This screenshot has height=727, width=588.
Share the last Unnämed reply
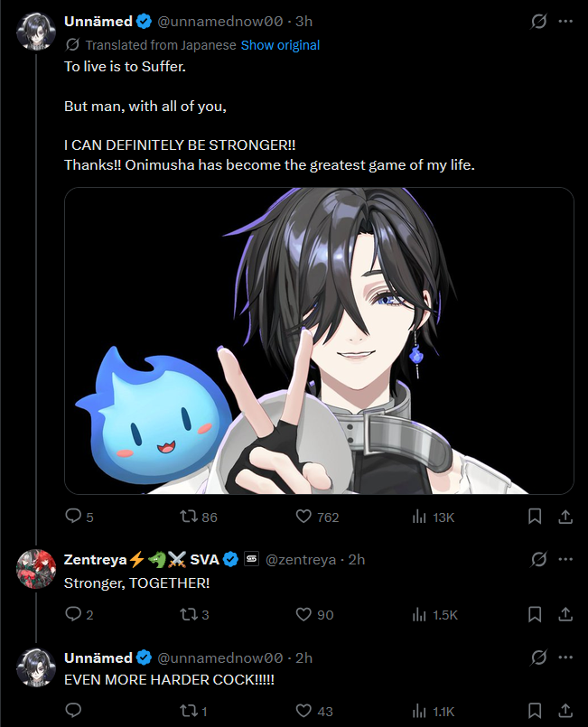pyautogui.click(x=565, y=711)
